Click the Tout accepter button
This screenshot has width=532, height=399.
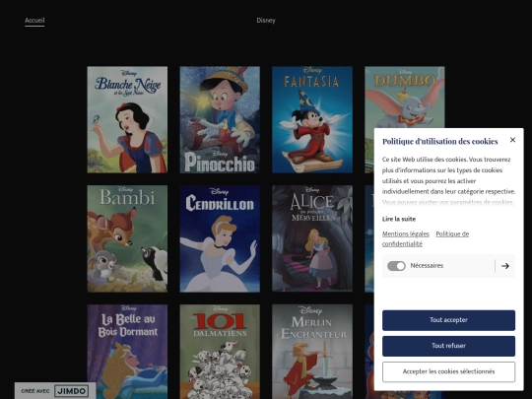coord(448,320)
